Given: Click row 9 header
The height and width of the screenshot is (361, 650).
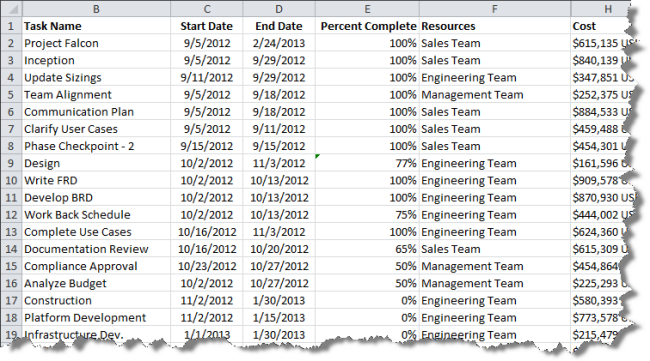Looking at the screenshot, I should click(x=11, y=163).
